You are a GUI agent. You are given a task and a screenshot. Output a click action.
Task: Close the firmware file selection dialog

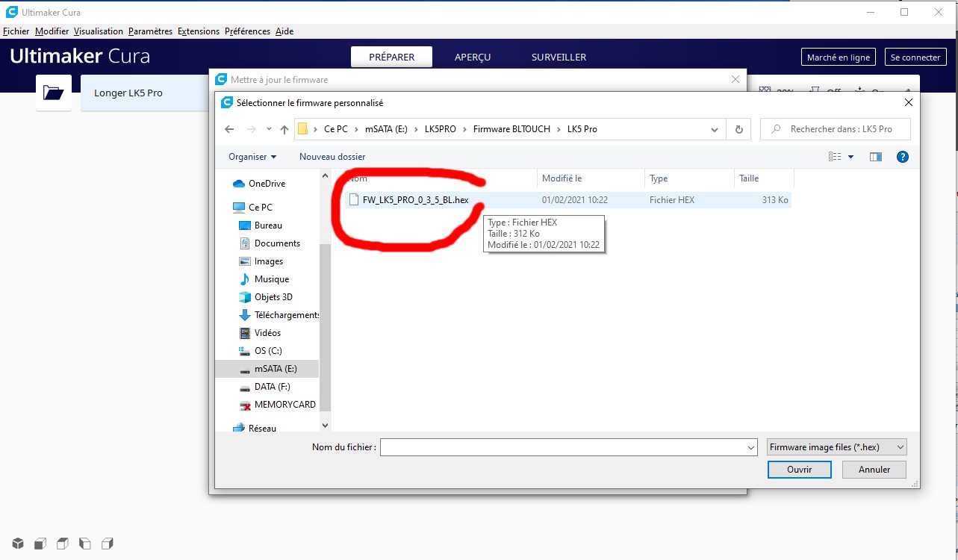click(x=908, y=103)
